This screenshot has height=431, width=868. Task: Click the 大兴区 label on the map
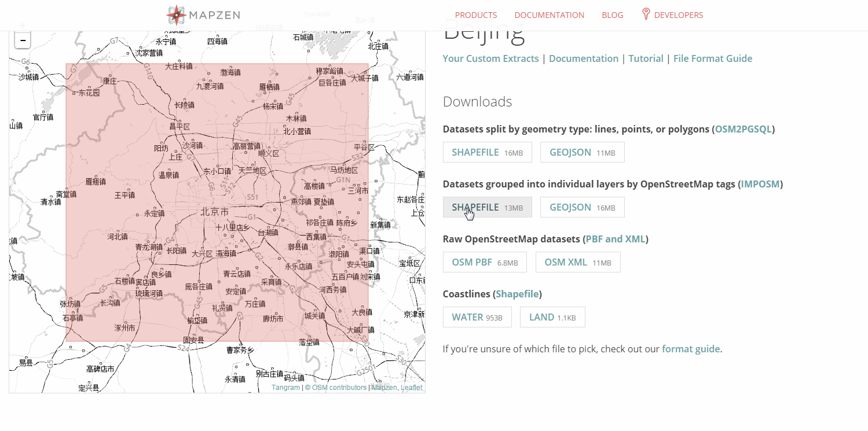coord(203,253)
